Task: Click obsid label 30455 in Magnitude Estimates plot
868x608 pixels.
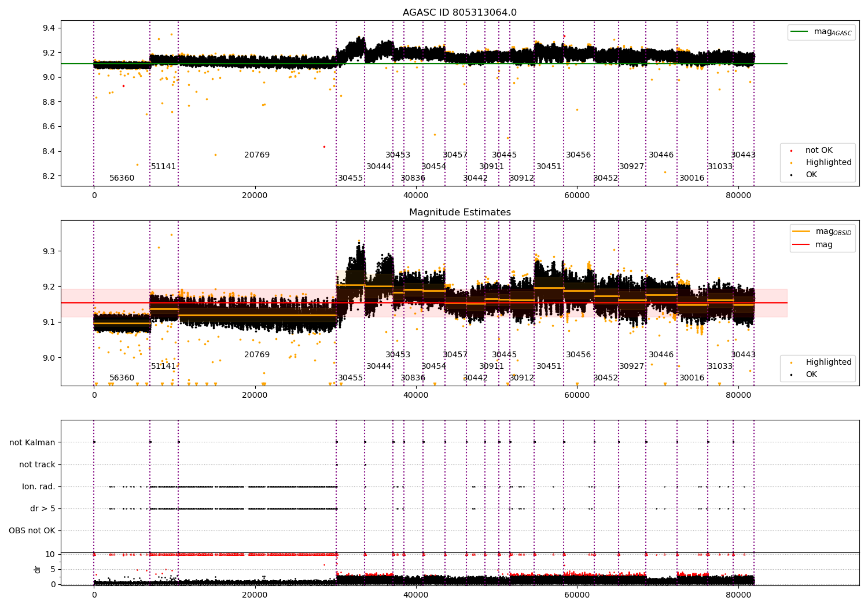Action: coord(350,378)
